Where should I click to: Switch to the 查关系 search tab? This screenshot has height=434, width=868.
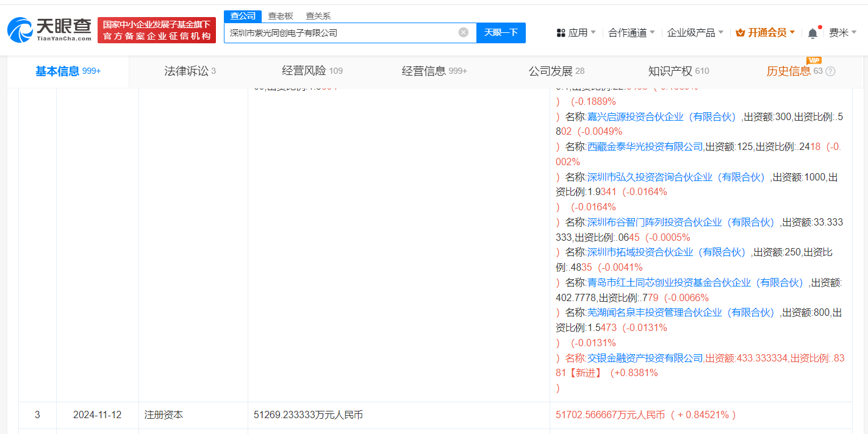pos(318,16)
